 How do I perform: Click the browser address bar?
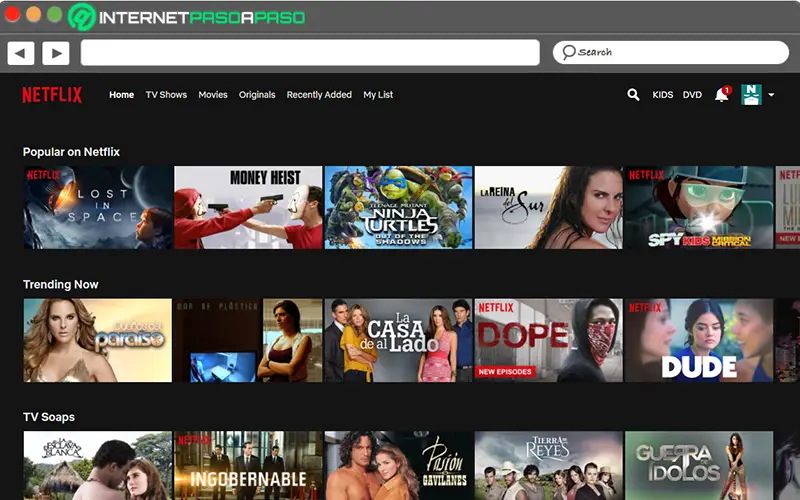tap(310, 53)
